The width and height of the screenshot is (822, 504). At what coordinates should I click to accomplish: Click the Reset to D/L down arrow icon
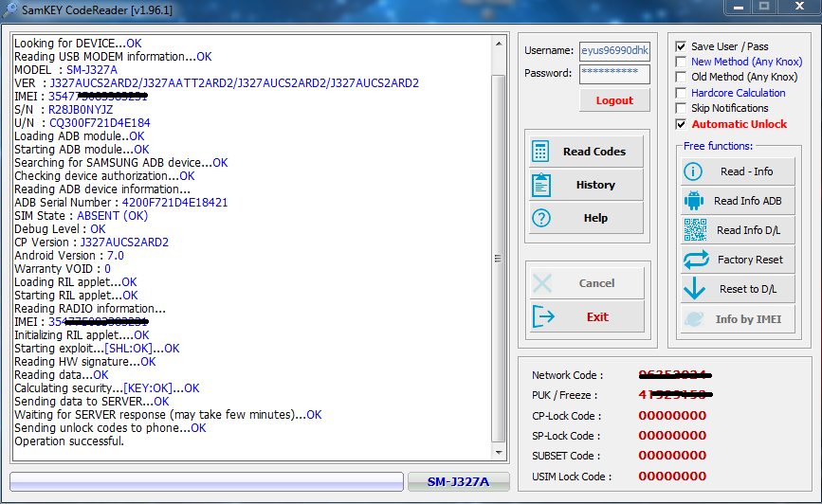pyautogui.click(x=695, y=289)
